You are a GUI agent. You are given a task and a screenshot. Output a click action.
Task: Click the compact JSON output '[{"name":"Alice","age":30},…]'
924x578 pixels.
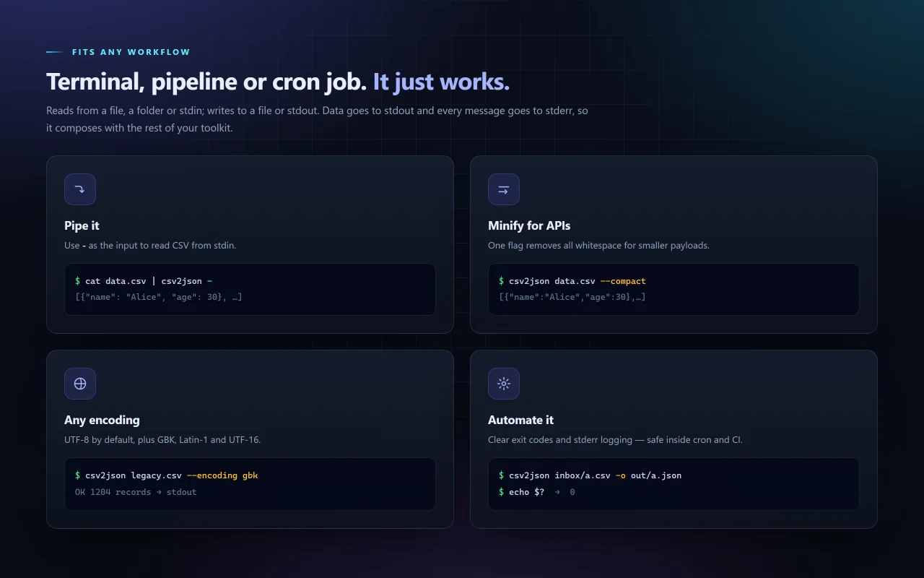[x=572, y=297]
